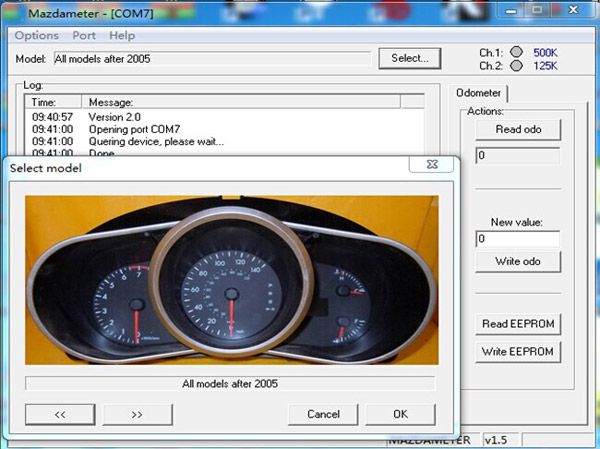Click the instrument cluster dashboard image
This screenshot has height=449, width=600.
(x=230, y=280)
